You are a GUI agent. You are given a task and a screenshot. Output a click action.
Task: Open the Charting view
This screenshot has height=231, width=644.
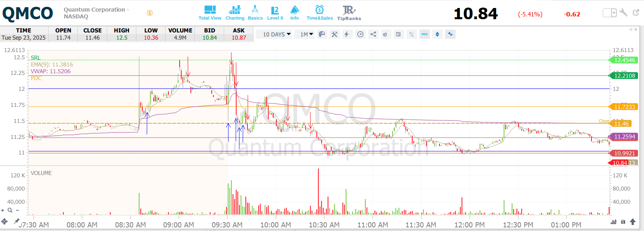(x=235, y=13)
